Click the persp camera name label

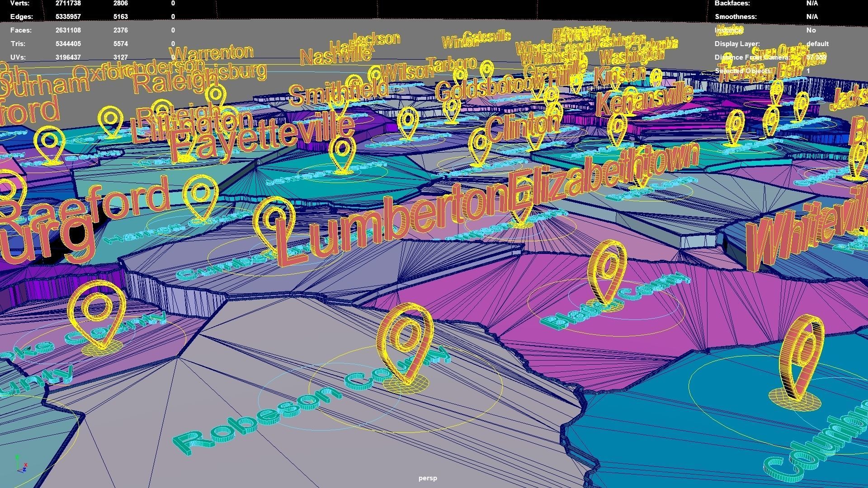428,478
